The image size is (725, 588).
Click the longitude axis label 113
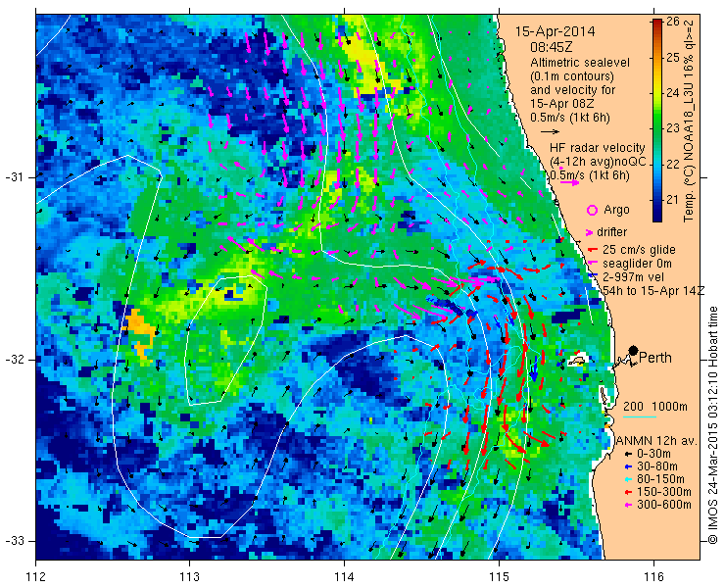(x=189, y=577)
